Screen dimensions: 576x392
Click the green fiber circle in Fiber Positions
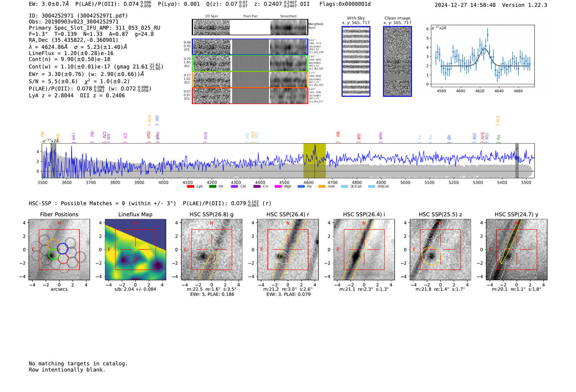pos(53,254)
